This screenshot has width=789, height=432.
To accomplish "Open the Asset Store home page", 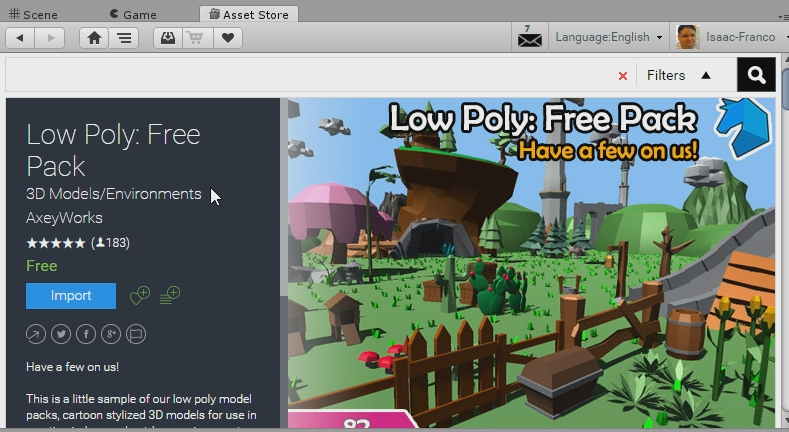I will [x=94, y=38].
